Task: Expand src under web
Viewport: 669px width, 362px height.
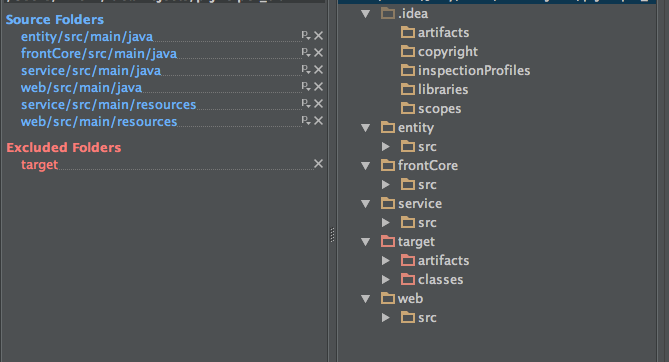Action: (x=386, y=318)
